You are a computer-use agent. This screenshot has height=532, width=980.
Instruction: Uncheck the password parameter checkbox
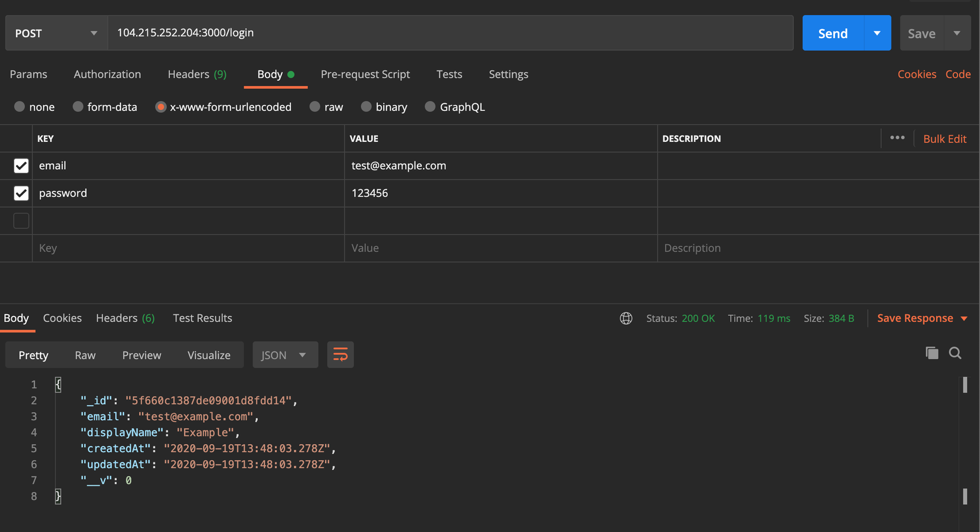[x=21, y=193]
